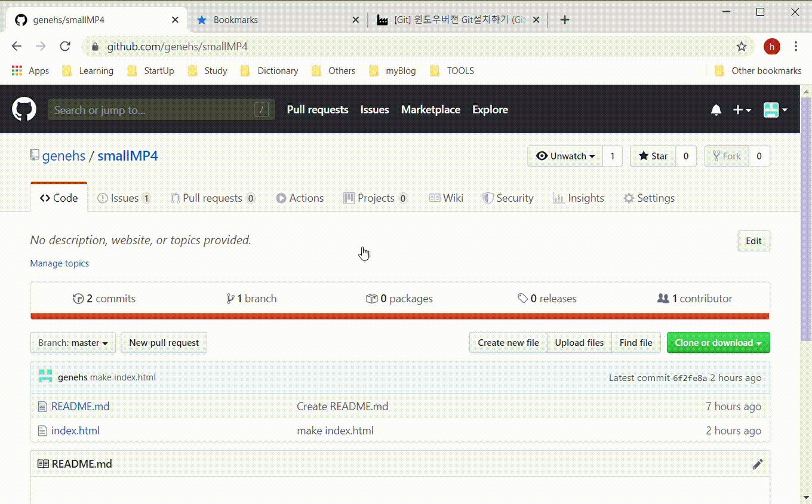
Task: Open Pull requests in the top navigation
Action: tap(318, 110)
